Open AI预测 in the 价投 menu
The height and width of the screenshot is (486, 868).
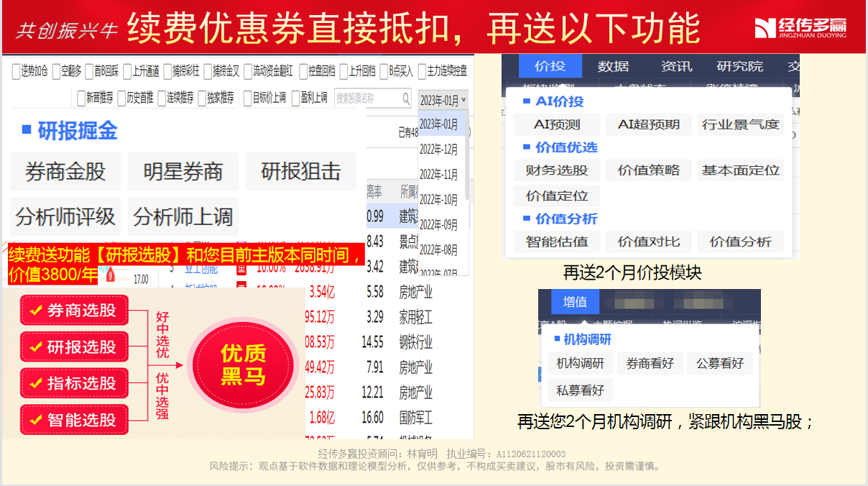point(557,124)
